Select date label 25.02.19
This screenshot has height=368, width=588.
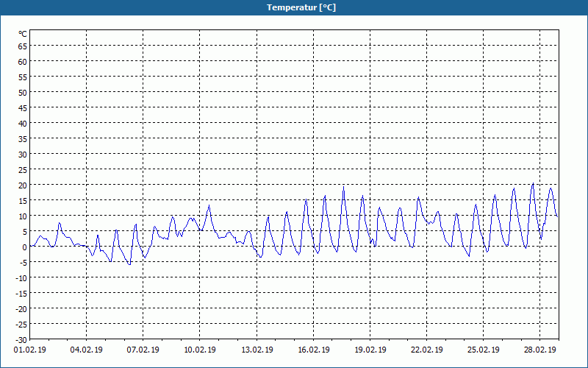pyautogui.click(x=484, y=350)
